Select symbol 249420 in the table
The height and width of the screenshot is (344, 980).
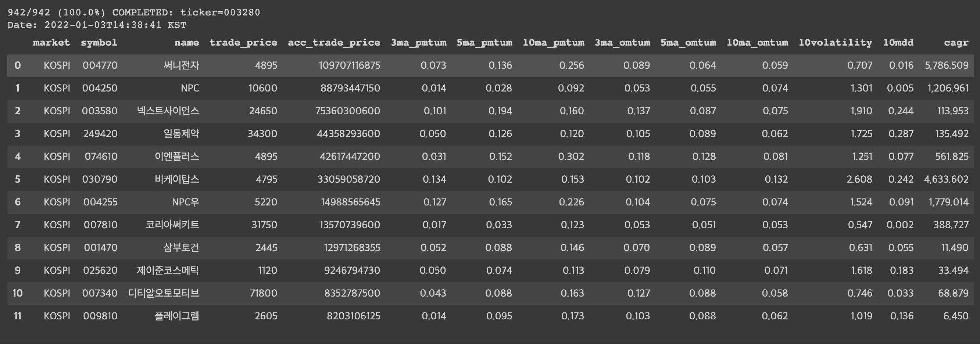tap(100, 134)
